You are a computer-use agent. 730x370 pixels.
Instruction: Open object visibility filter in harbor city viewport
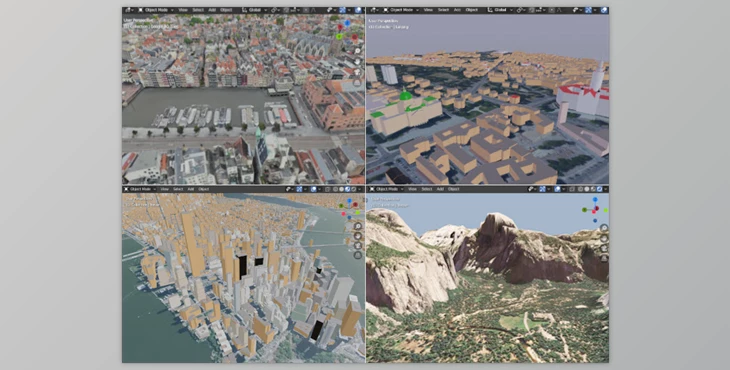pyautogui.click(x=331, y=10)
